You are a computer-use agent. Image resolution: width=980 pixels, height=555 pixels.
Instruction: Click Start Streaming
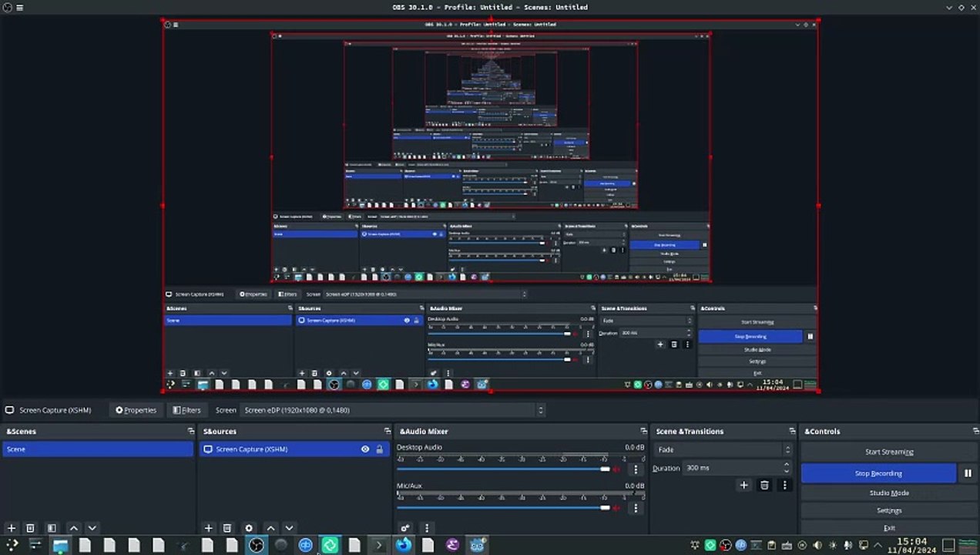(x=889, y=452)
